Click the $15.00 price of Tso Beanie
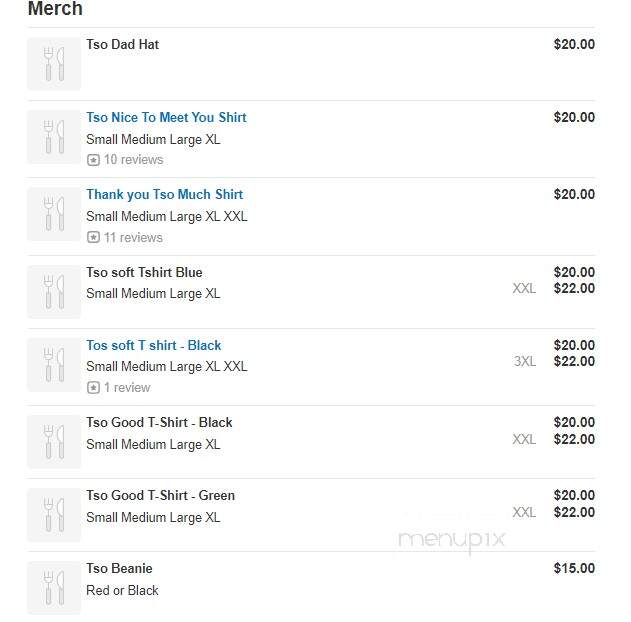 coord(574,568)
